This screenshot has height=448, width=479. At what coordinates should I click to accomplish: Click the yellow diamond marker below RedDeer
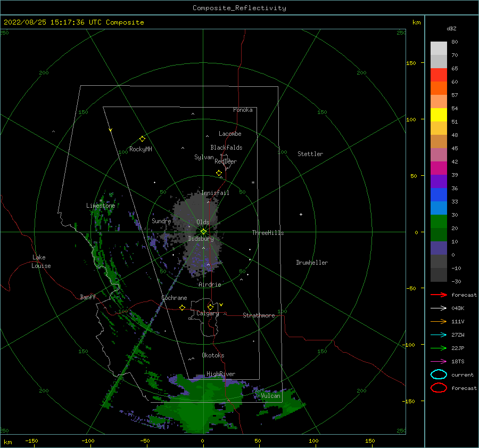click(x=219, y=173)
